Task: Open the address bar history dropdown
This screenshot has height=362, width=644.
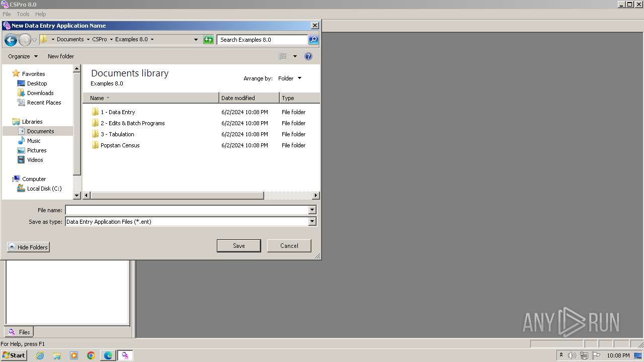Action: [x=196, y=40]
